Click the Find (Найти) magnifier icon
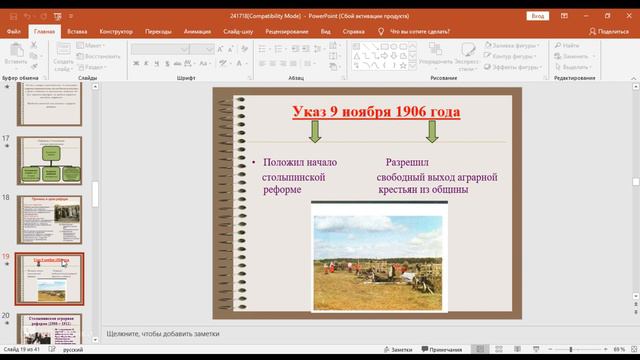Image resolution: width=640 pixels, height=360 pixels. [558, 45]
